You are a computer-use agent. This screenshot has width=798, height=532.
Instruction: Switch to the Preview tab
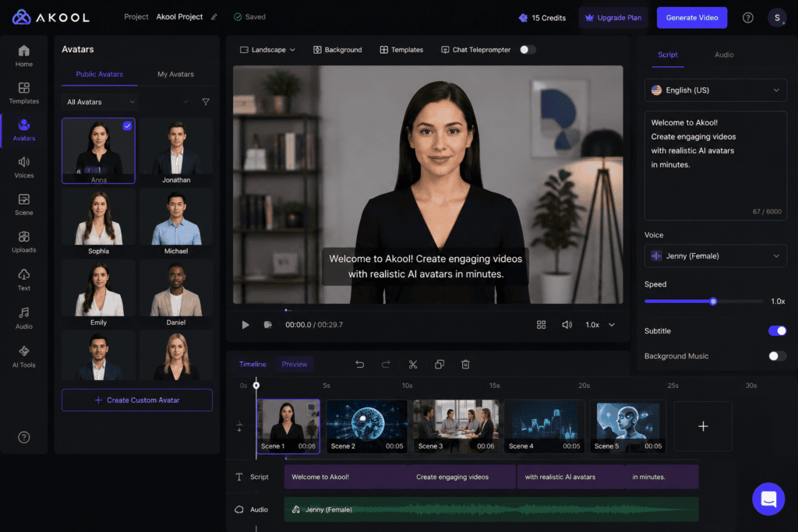tap(295, 365)
